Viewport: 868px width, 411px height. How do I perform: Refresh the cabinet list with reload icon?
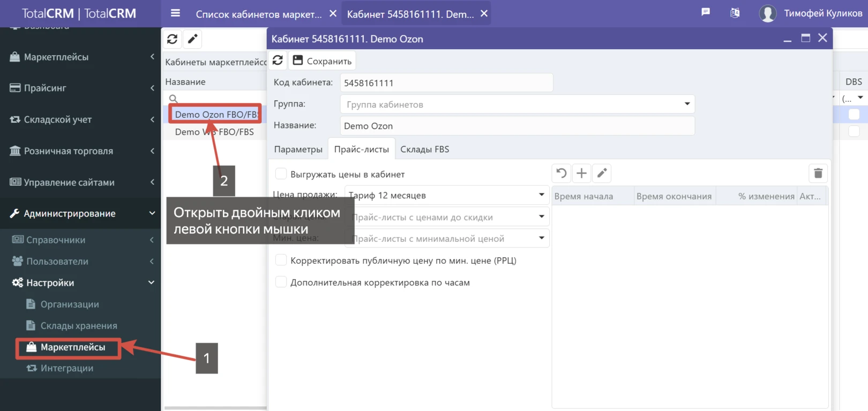click(x=172, y=39)
